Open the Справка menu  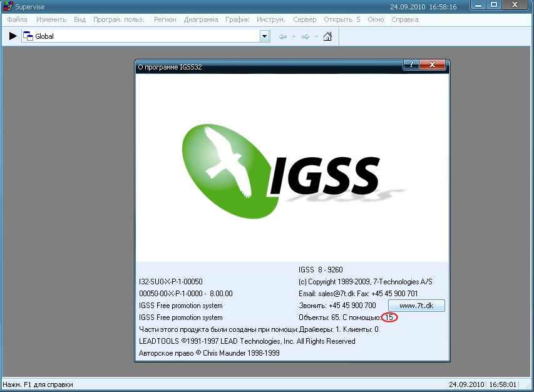coord(405,19)
